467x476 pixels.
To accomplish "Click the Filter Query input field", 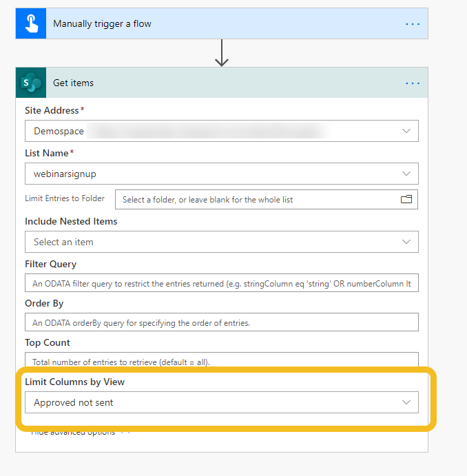I will click(x=221, y=284).
